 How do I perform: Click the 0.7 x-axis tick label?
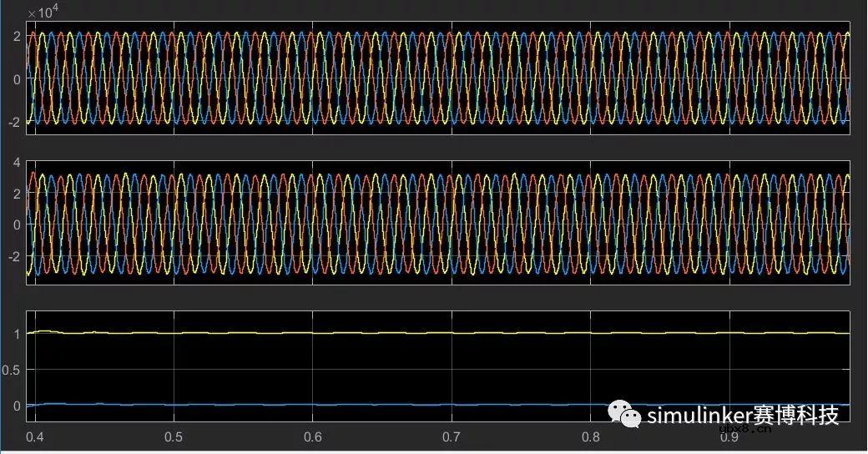click(452, 437)
